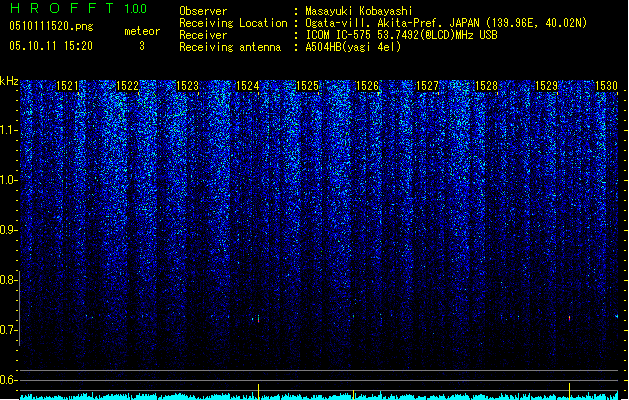Select the 0510111520.png filename text
The image size is (629, 400).
pos(51,26)
